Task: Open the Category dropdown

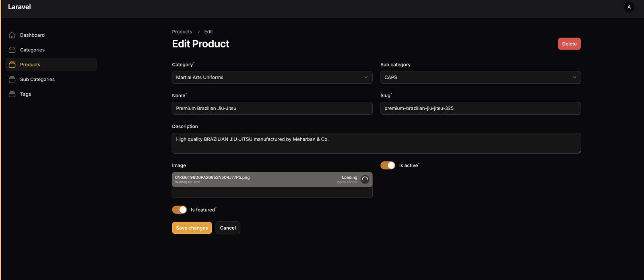Action: 272,77
